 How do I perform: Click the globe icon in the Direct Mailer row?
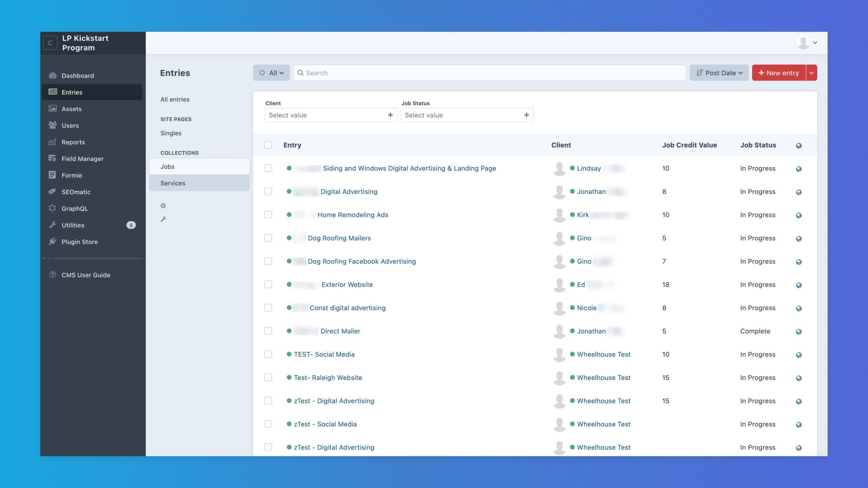click(799, 332)
